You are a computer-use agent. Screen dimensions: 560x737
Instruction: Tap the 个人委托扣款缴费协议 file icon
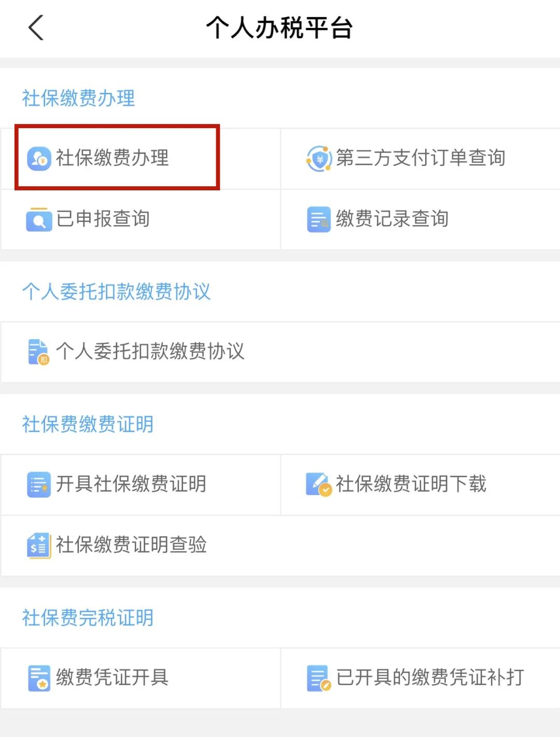[39, 352]
